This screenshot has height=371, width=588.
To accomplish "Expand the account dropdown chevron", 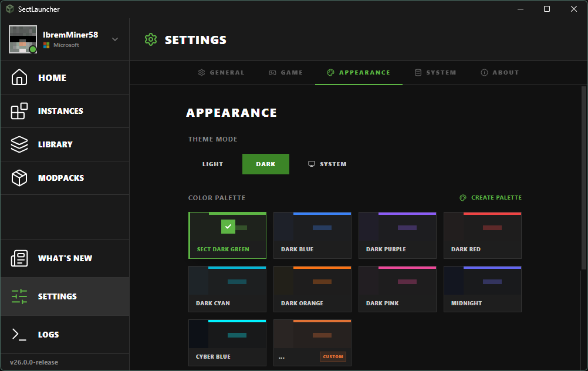I will 115,39.
